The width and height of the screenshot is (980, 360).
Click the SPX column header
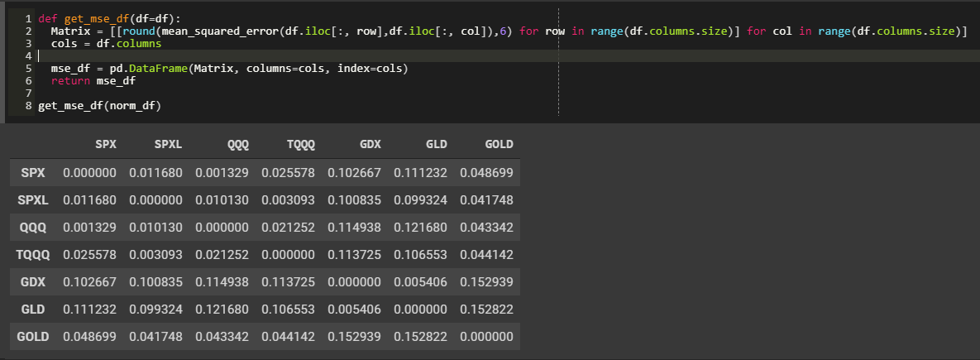pos(106,144)
